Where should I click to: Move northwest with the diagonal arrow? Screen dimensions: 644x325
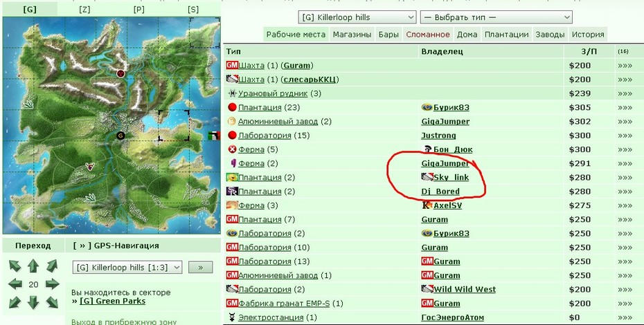15,266
